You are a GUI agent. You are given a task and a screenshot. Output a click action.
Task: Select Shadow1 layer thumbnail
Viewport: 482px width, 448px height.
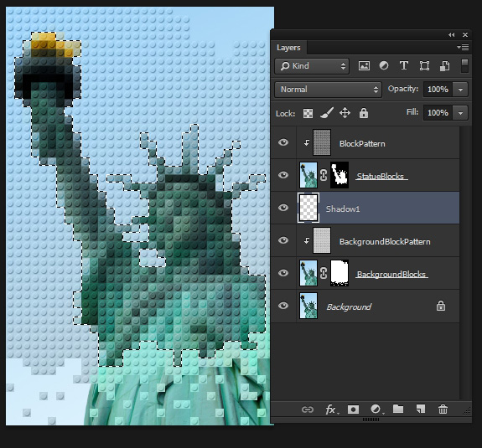[308, 208]
